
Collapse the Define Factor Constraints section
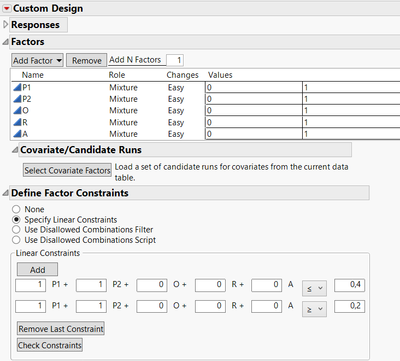tap(5, 193)
